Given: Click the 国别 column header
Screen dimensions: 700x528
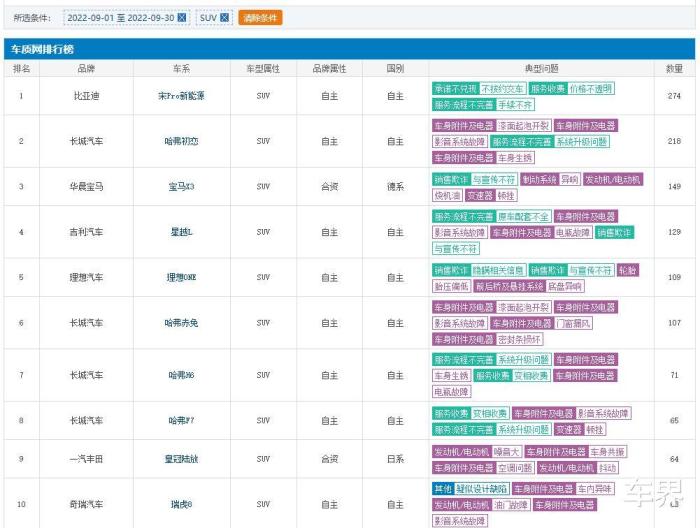Looking at the screenshot, I should (396, 68).
